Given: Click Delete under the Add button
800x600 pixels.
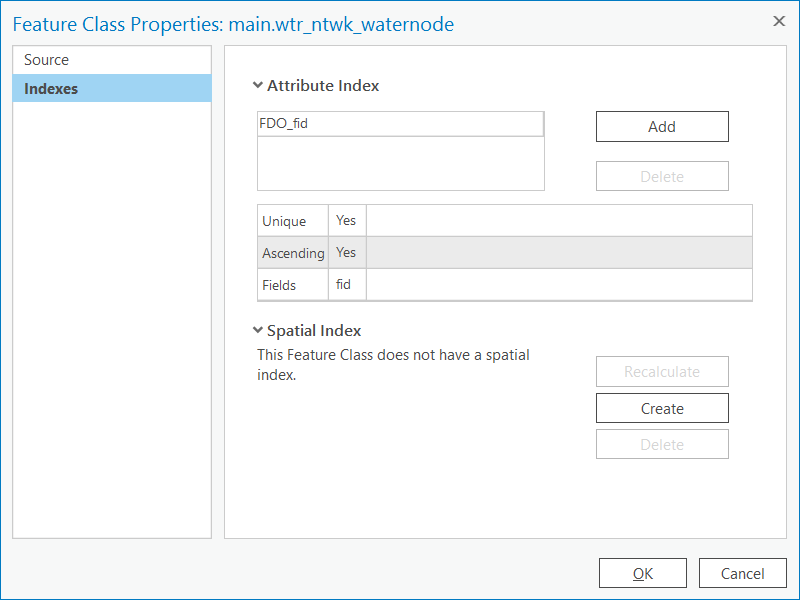Looking at the screenshot, I should pos(662,176).
